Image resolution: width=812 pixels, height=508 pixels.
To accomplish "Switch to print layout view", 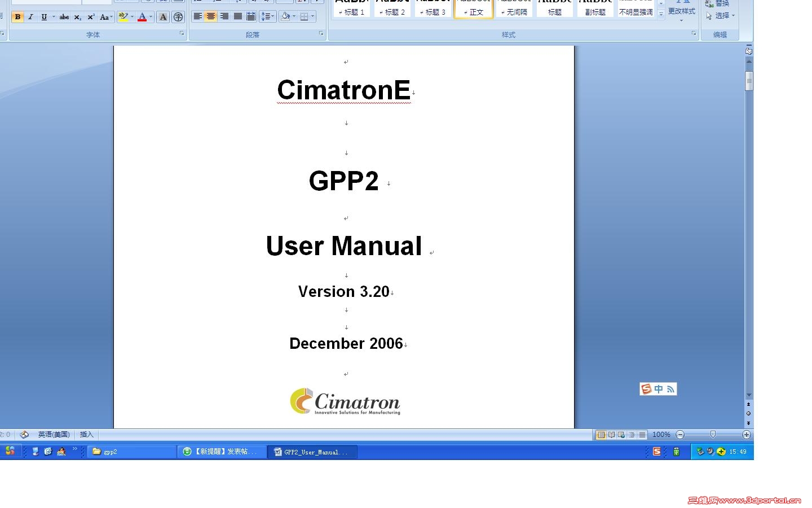I will [601, 435].
